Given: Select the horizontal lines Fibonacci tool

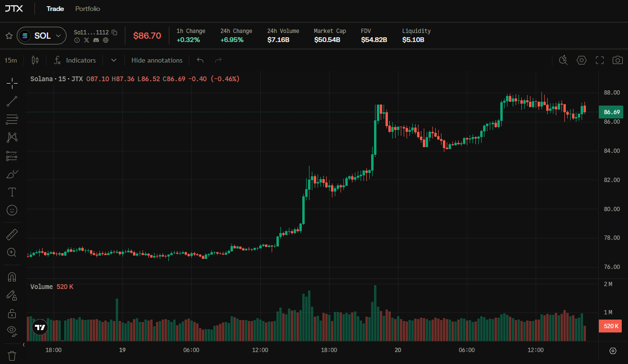Looking at the screenshot, I should coord(12,119).
